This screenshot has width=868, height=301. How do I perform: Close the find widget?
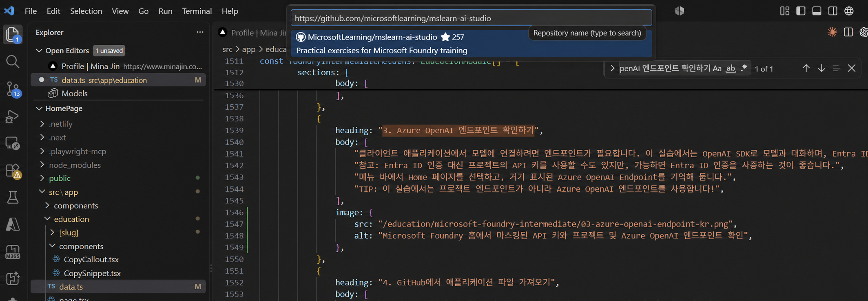(x=851, y=68)
